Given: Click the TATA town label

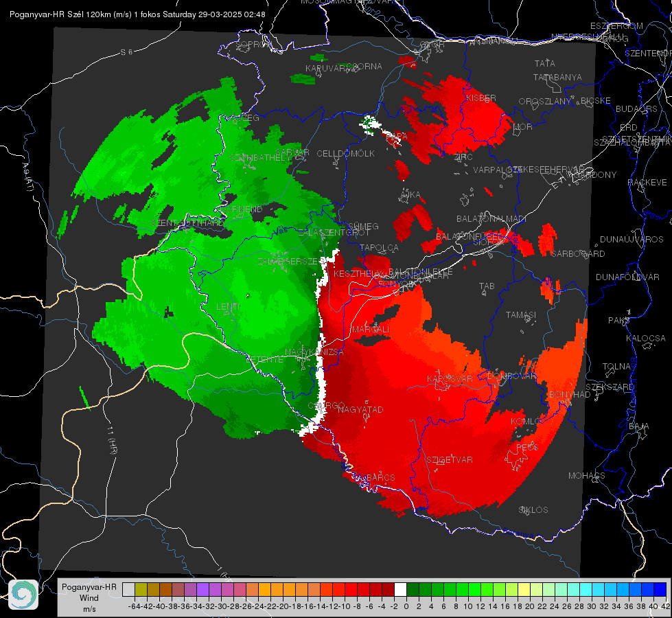Looking at the screenshot, I should (x=545, y=63).
